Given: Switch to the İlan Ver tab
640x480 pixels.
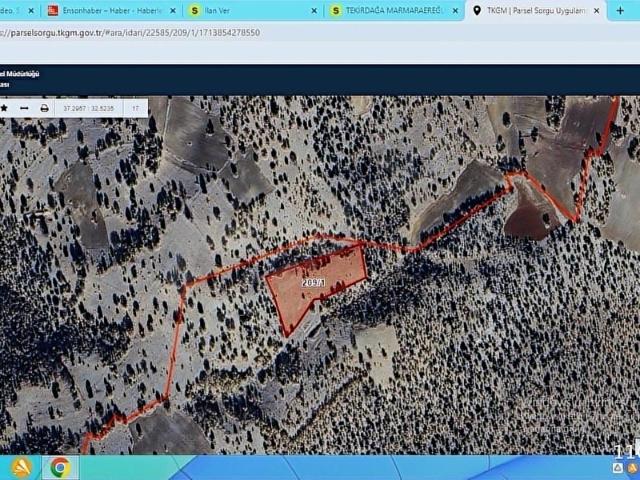Looking at the screenshot, I should point(253,11).
